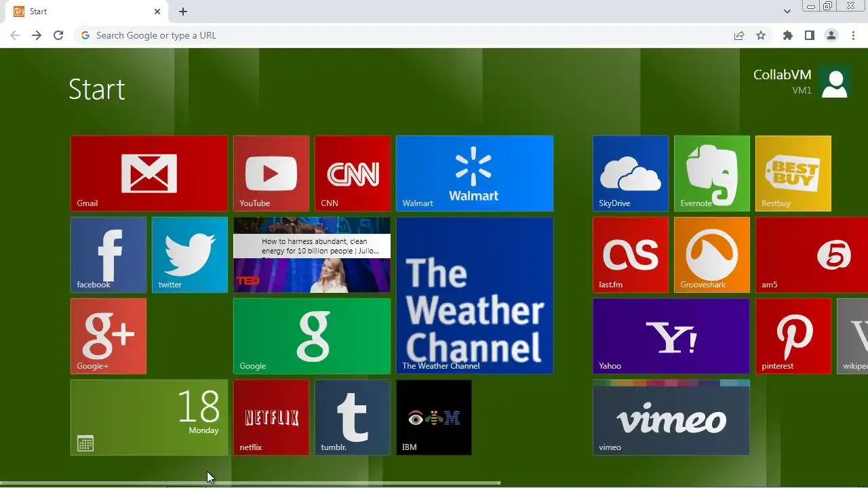Open the facebook tile
The height and width of the screenshot is (488, 868).
click(108, 255)
